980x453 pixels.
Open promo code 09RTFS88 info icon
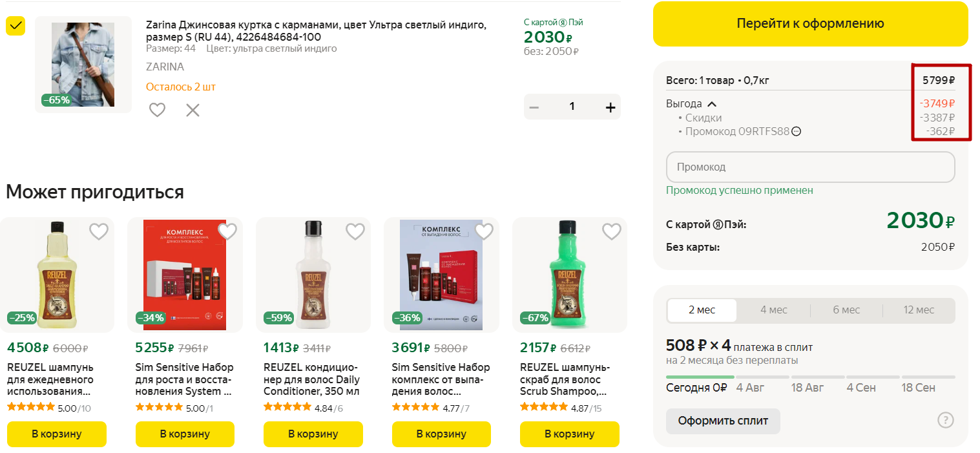tap(797, 132)
